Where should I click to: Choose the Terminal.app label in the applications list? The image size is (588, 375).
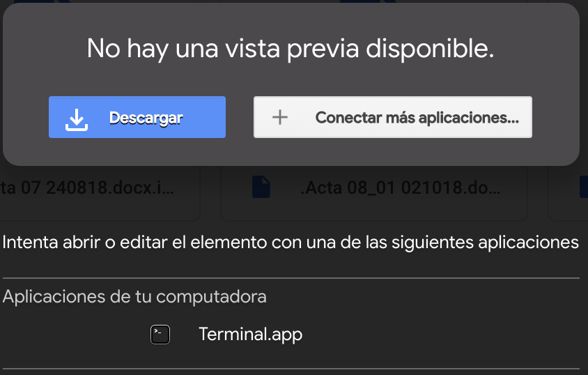pyautogui.click(x=250, y=335)
